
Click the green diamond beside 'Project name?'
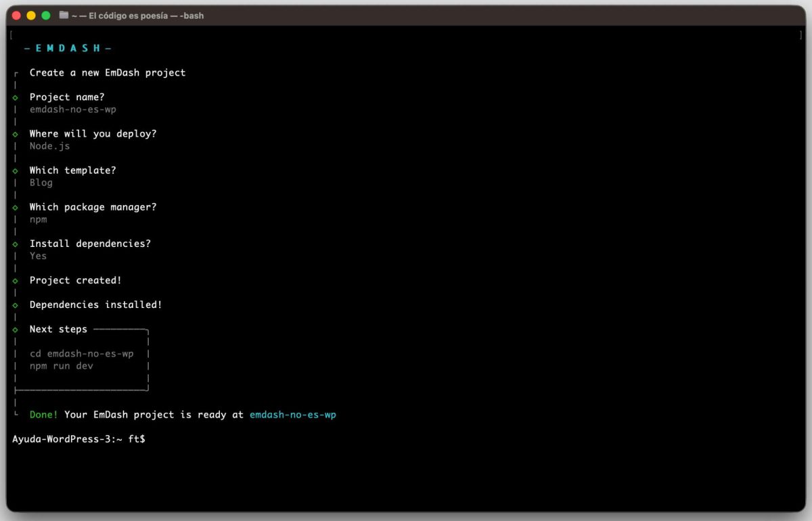[15, 97]
